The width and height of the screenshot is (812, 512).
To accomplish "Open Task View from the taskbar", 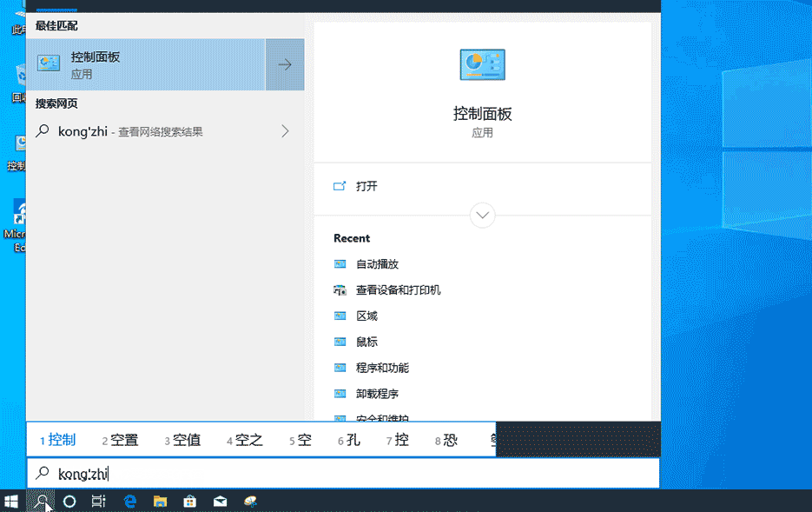I will click(98, 502).
